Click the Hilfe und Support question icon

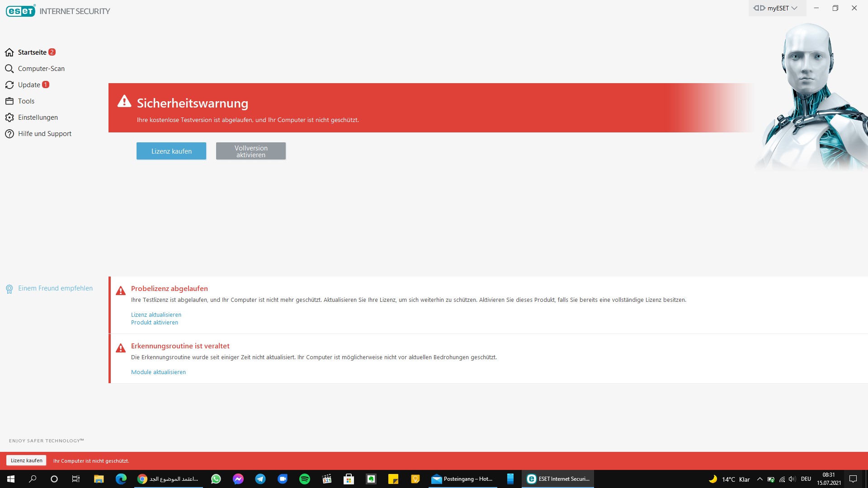(9, 134)
